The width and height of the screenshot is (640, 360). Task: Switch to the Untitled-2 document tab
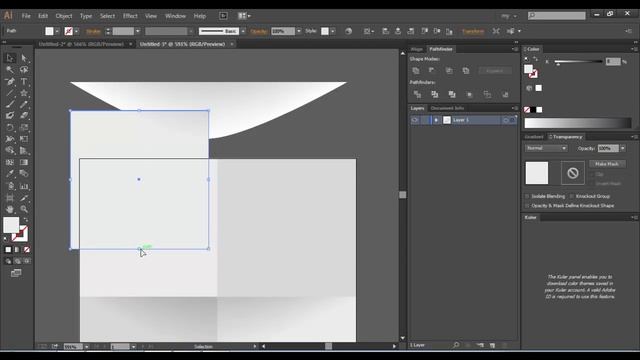(81, 44)
